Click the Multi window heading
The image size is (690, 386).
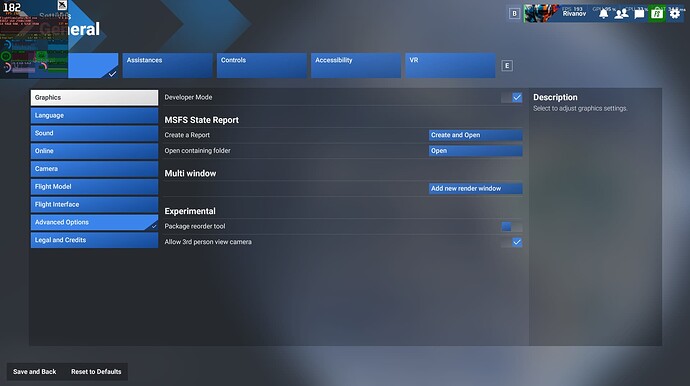tap(190, 173)
